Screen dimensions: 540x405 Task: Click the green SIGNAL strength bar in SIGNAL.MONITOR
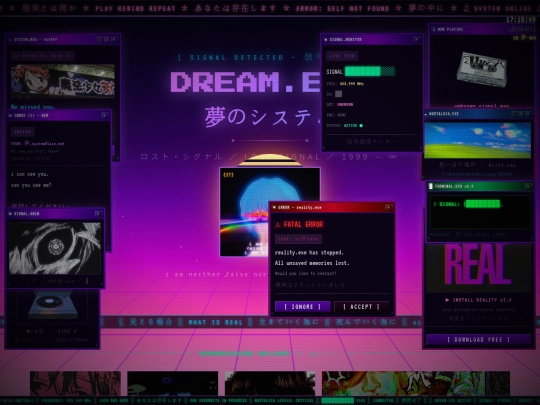point(370,71)
